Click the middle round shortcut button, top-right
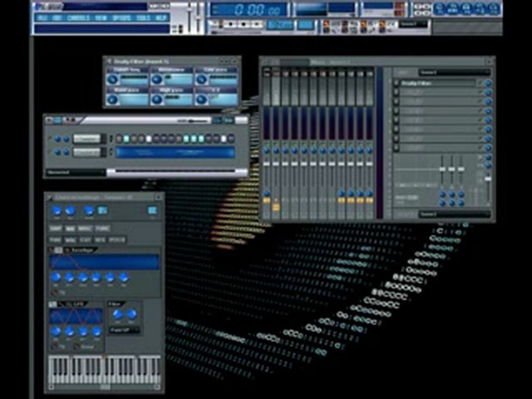Viewport: 532px width, 399px height. 467,8
